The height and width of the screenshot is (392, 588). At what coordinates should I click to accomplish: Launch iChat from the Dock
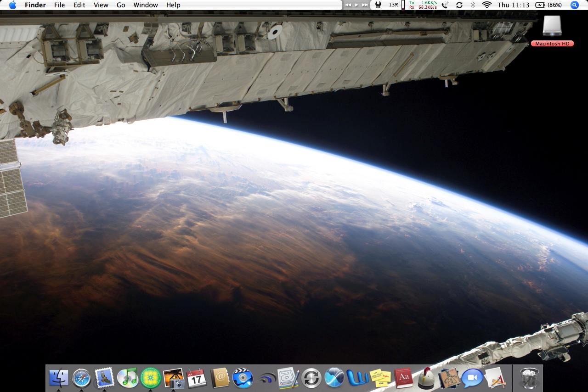point(472,378)
